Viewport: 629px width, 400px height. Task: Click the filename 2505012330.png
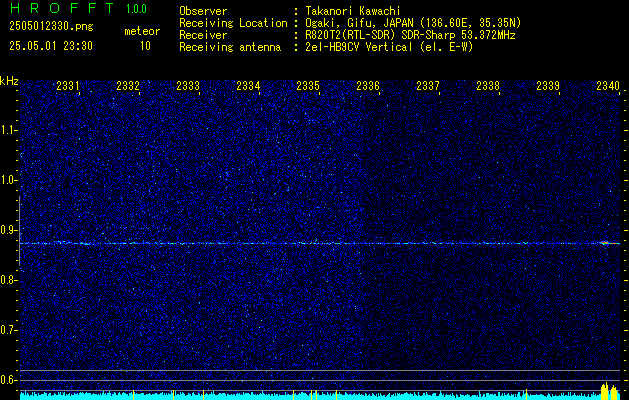click(52, 27)
